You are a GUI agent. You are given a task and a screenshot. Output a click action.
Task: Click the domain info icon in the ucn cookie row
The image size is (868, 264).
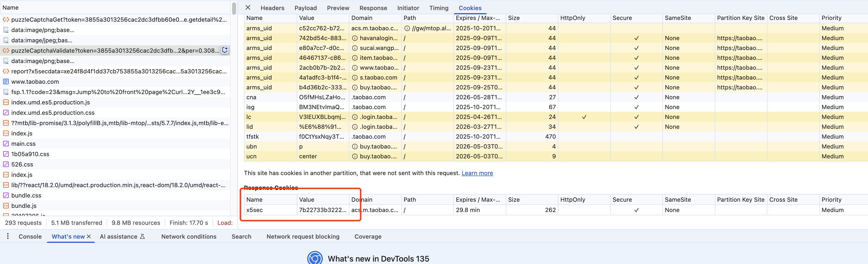355,156
